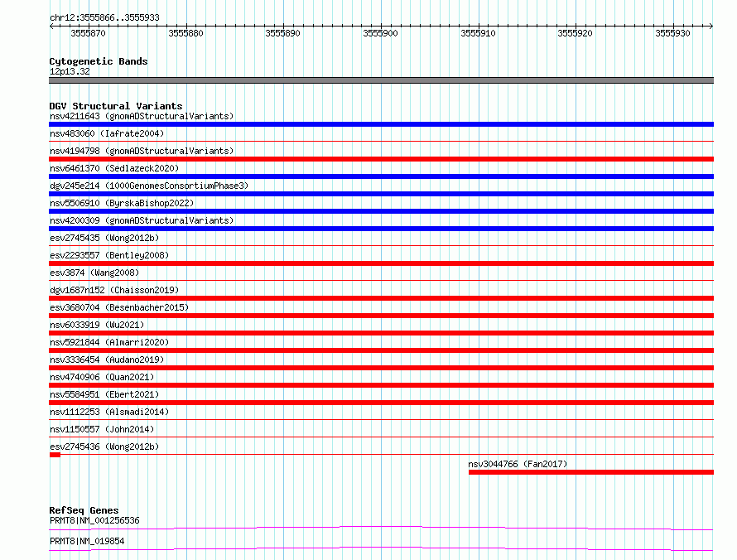Screen dimensions: 737x560
Task: Click the red bar under nsv5921844
Action: (x=381, y=350)
